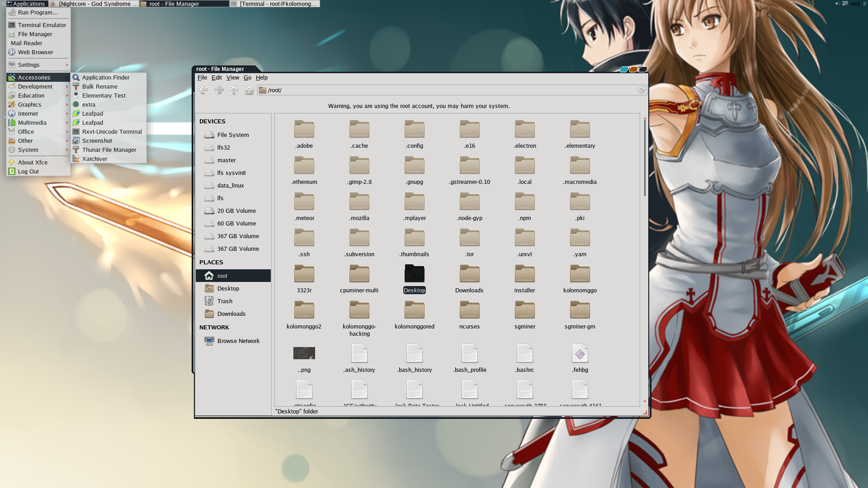The height and width of the screenshot is (488, 868).
Task: Click the file view vertical scrollbar
Action: (x=645, y=157)
